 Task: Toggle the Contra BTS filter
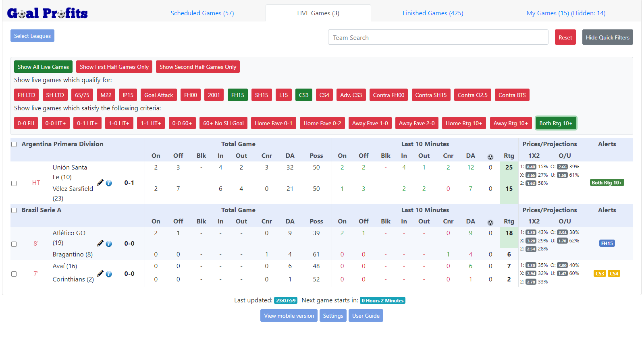click(x=512, y=95)
